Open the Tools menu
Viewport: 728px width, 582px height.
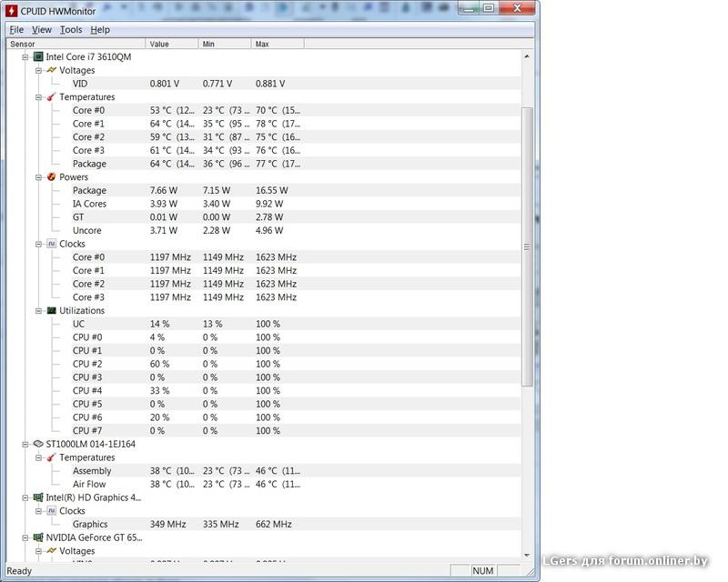(71, 30)
